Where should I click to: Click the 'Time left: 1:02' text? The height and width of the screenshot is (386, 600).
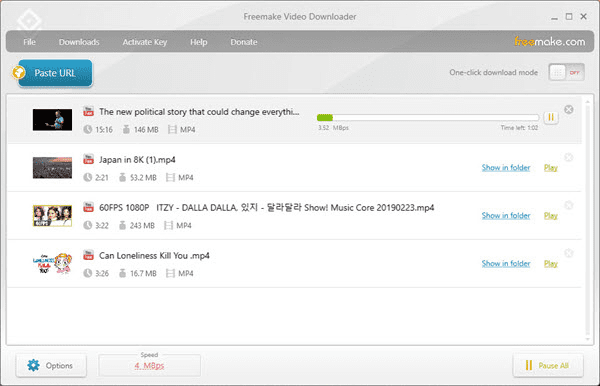tap(519, 128)
